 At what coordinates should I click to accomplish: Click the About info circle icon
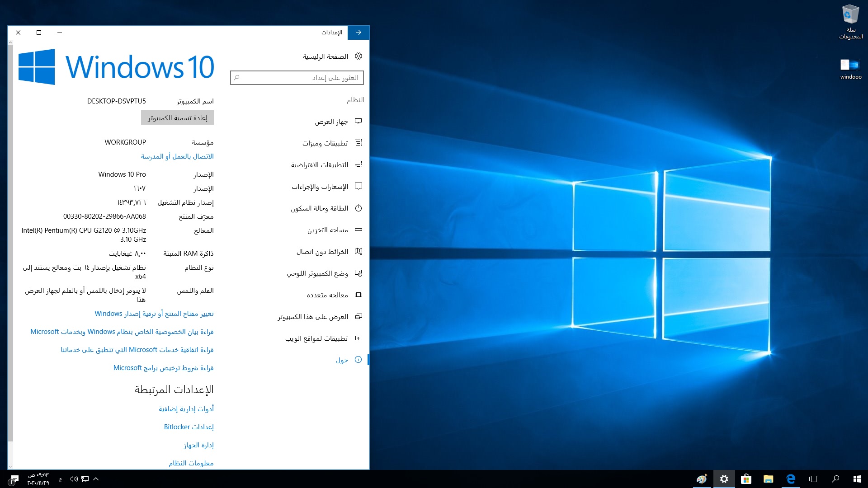pyautogui.click(x=359, y=360)
